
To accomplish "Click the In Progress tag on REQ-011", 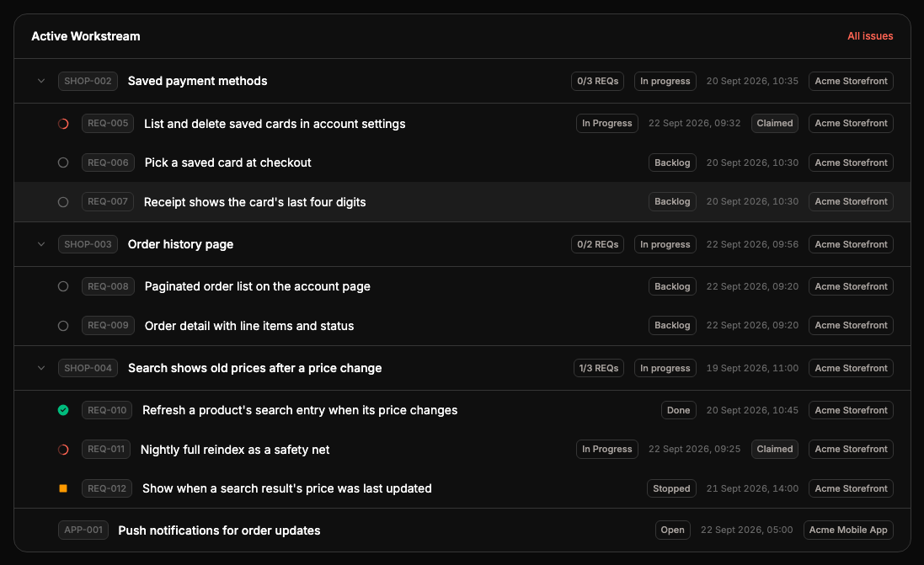I will pos(607,449).
